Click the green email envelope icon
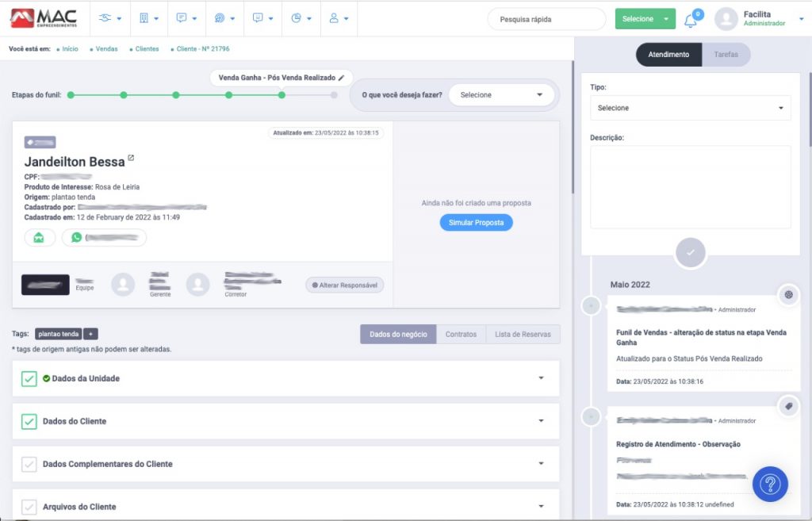The width and height of the screenshot is (812, 521). [40, 238]
